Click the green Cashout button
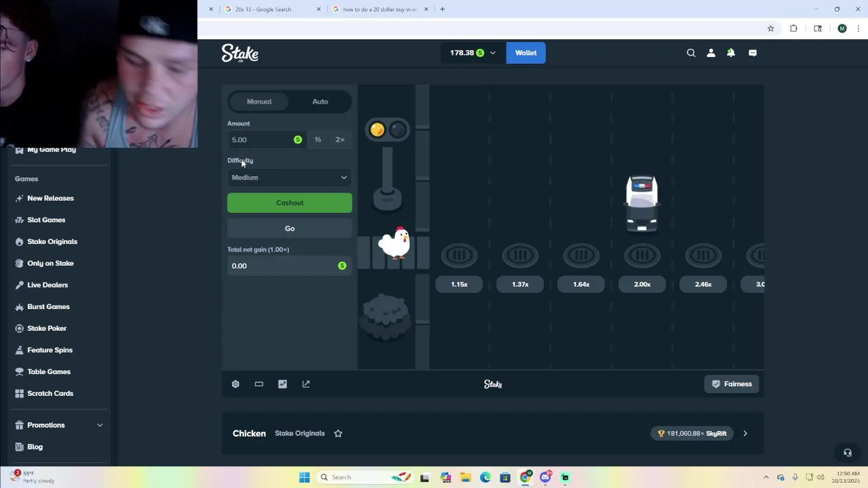 pos(290,203)
